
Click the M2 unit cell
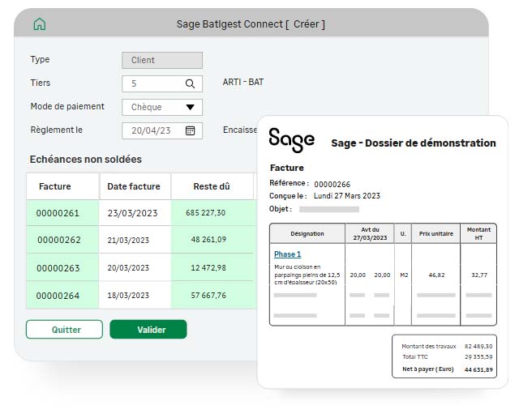click(404, 275)
